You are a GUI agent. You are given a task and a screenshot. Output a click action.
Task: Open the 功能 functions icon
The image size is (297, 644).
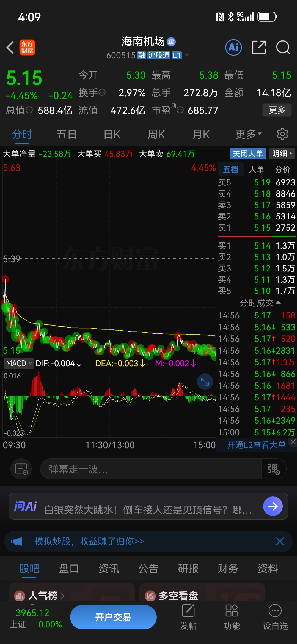click(232, 617)
